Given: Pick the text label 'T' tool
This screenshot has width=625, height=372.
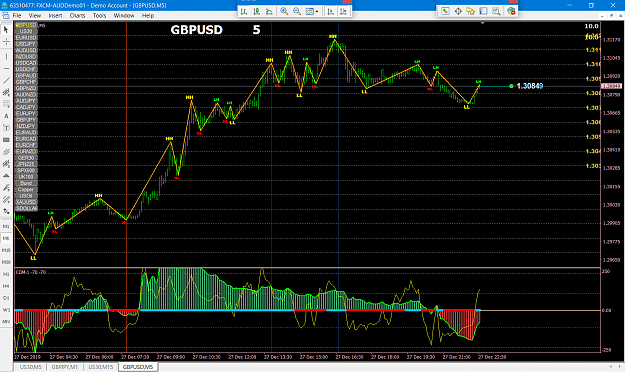Looking at the screenshot, I should [6, 128].
